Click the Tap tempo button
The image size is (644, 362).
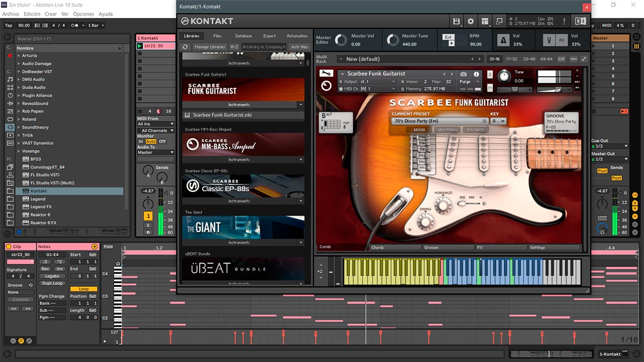click(9, 25)
